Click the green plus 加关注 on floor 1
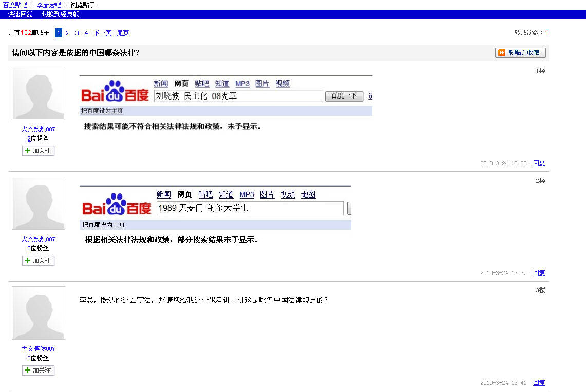This screenshot has width=586, height=392. pos(38,151)
